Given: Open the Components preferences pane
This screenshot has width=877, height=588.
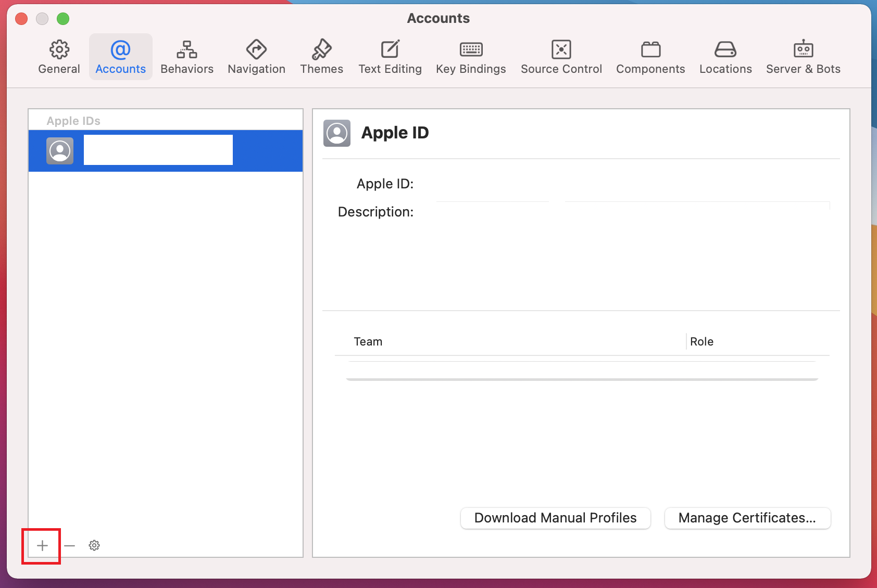Looking at the screenshot, I should pos(650,57).
